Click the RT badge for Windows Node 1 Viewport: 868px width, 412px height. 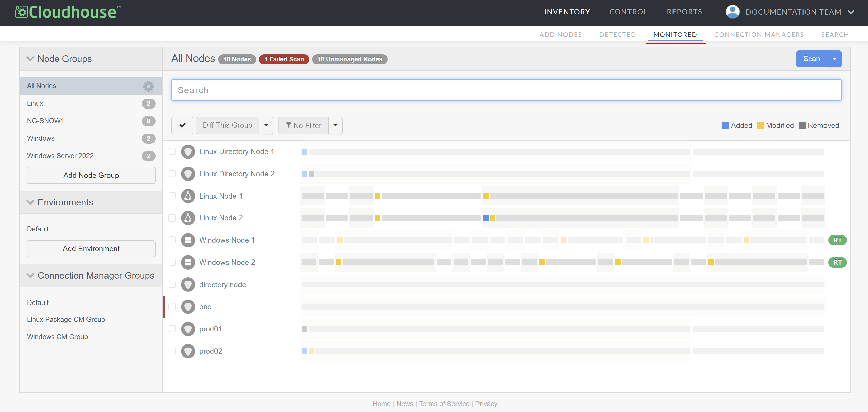coord(837,240)
